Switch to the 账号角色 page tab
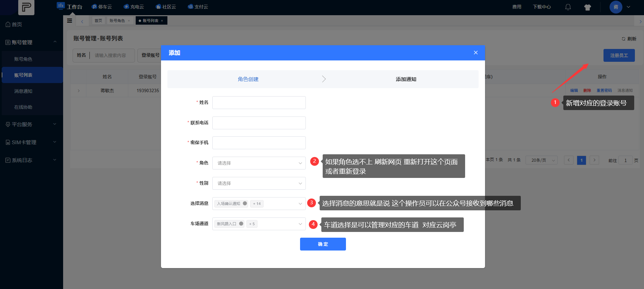 tap(117, 21)
